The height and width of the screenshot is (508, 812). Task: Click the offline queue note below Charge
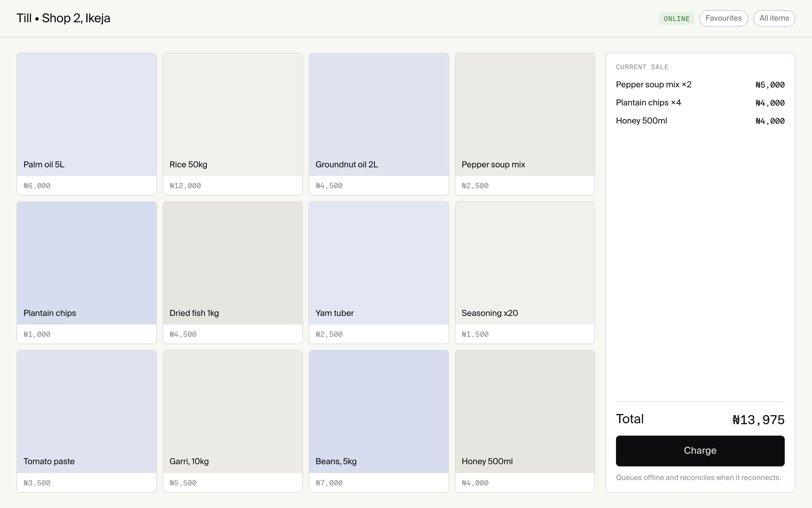coord(698,478)
